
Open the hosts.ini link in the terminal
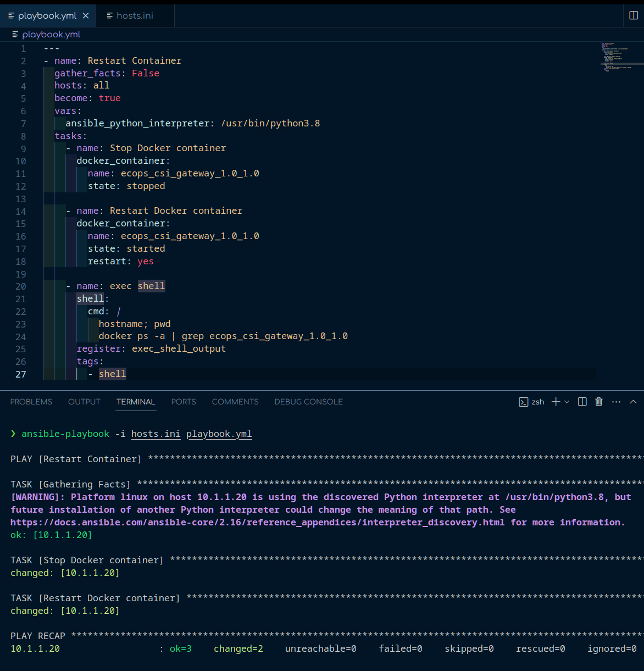[156, 434]
